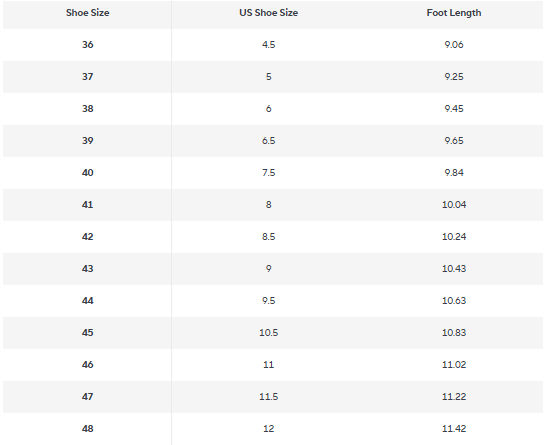Click the Shoe Size column header

88,13
